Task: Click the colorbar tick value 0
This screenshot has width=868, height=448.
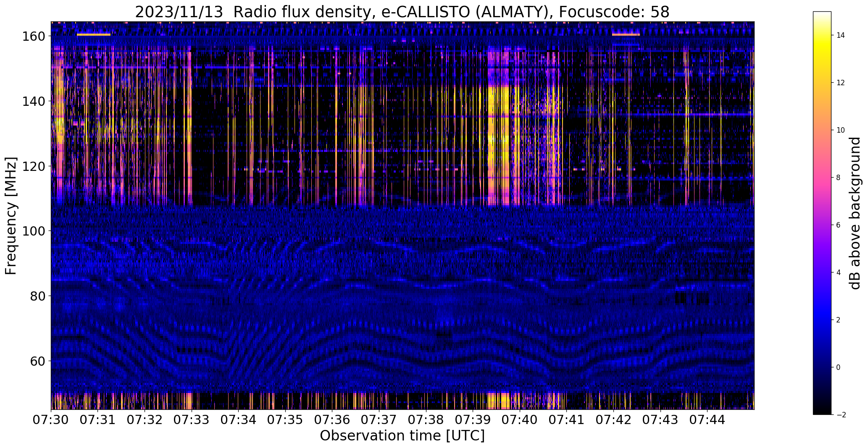Action: tap(839, 367)
